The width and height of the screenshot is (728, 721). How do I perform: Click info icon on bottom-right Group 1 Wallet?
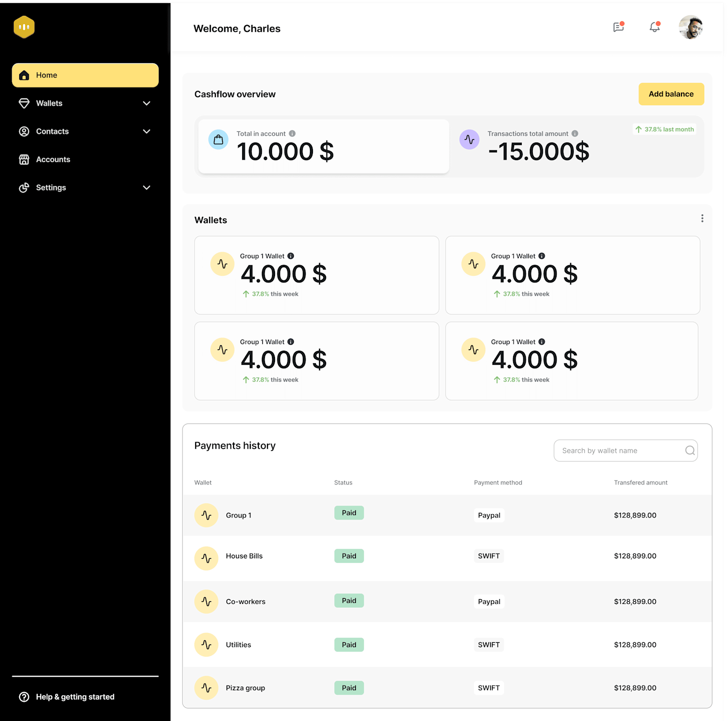[541, 342]
